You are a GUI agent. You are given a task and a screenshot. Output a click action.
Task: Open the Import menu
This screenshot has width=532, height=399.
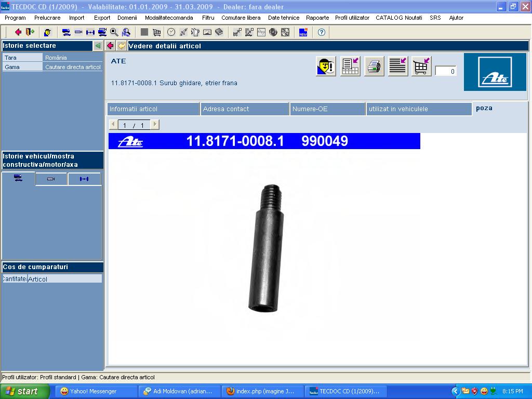pos(77,18)
